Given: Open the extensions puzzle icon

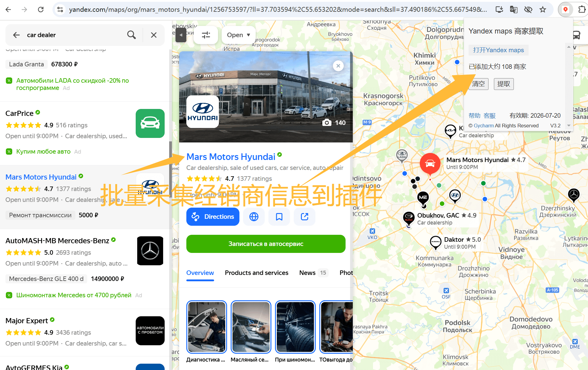Looking at the screenshot, I should [x=582, y=10].
